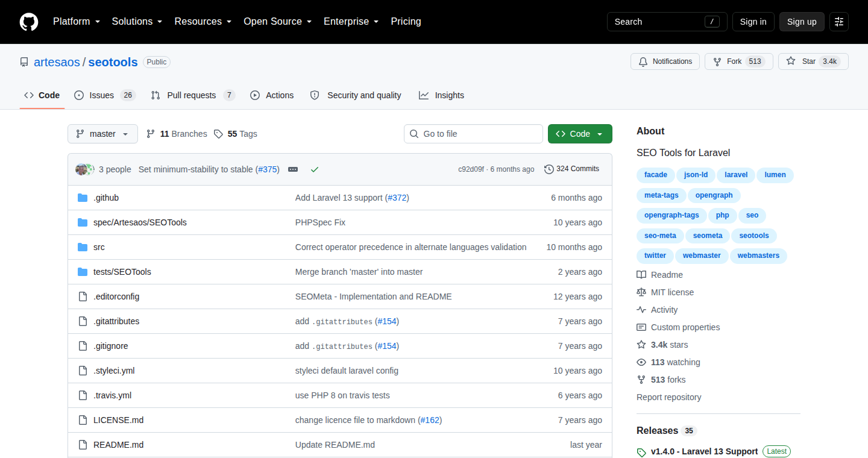Open the README.md file

tap(118, 445)
